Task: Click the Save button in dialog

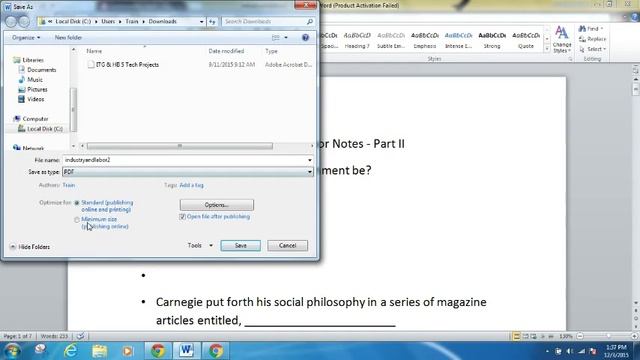Action: point(240,246)
